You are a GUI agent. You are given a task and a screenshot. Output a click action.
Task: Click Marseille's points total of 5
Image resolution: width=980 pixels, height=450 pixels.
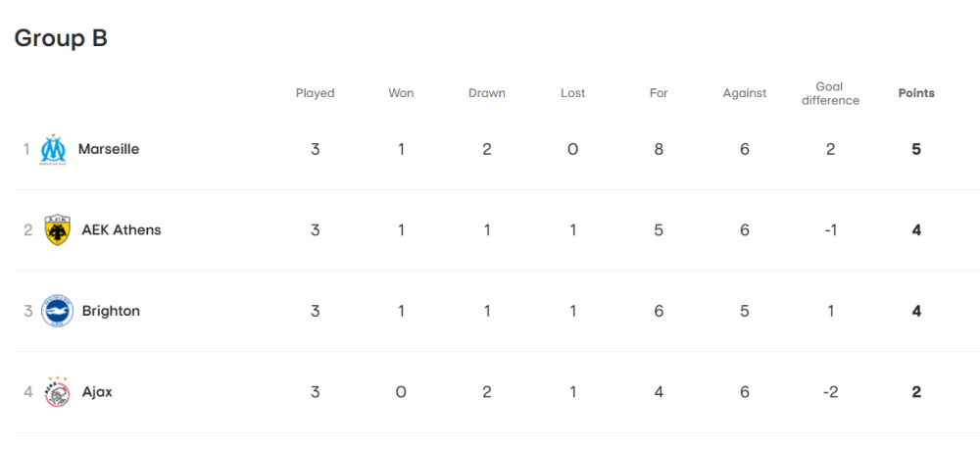click(x=916, y=149)
